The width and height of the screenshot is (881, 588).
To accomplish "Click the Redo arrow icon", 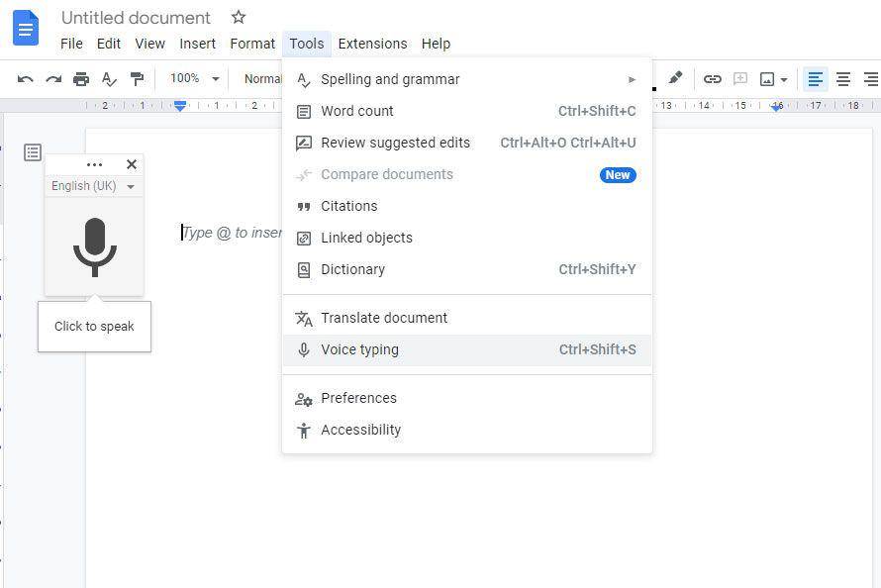I will tap(53, 79).
